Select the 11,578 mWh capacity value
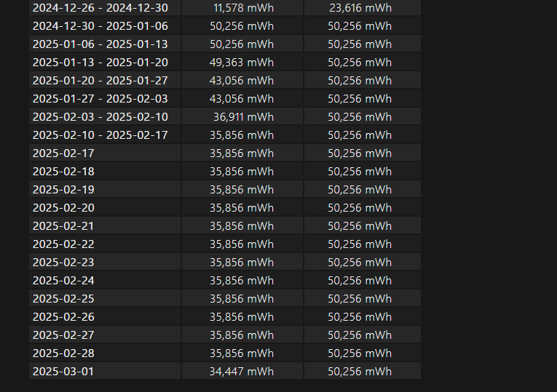 243,7
